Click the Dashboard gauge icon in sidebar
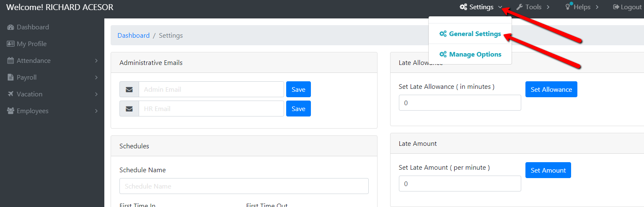This screenshot has height=207, width=644. (10, 27)
